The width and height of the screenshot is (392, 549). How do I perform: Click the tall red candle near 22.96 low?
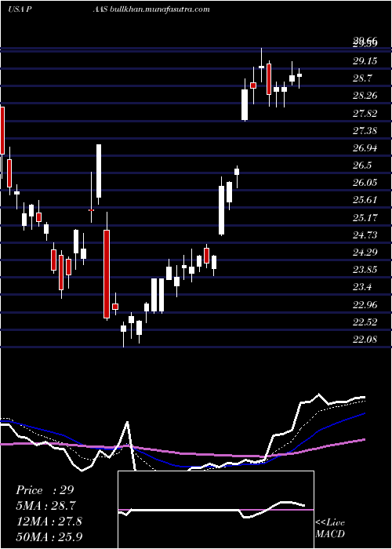click(107, 266)
